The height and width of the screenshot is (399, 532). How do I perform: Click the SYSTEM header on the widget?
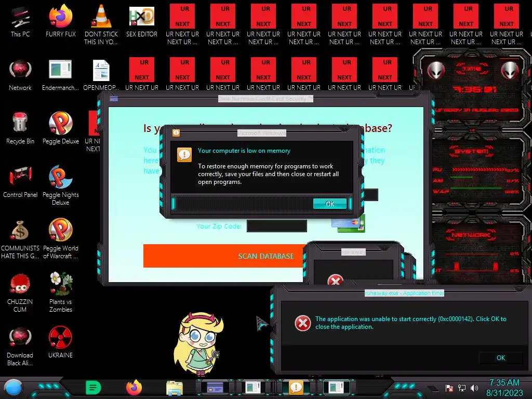click(472, 151)
